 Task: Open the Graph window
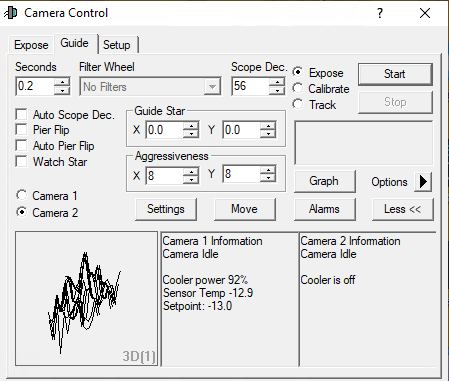click(x=324, y=181)
